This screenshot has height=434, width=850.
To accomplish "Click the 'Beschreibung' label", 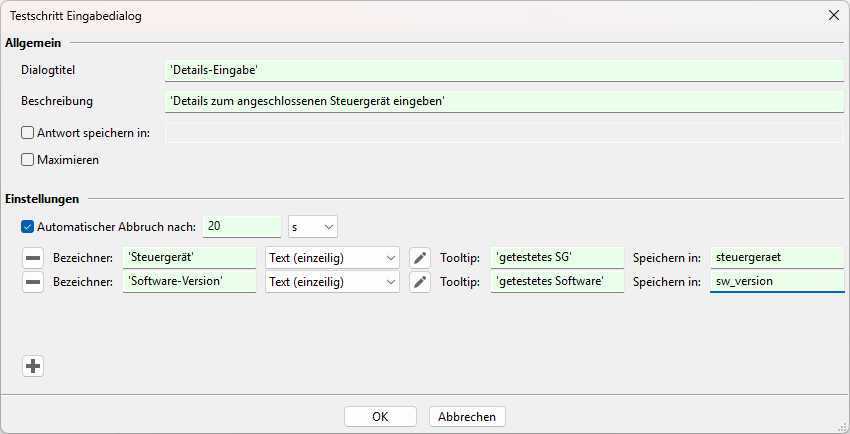I will tap(57, 101).
